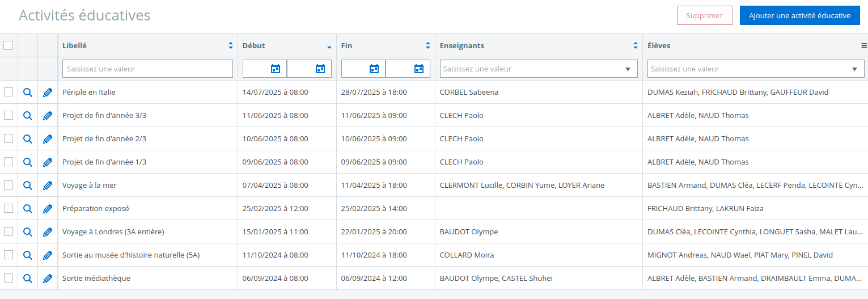The image size is (868, 299).
Task: Open the column menu icon in Élèves header
Action: coord(864,45)
